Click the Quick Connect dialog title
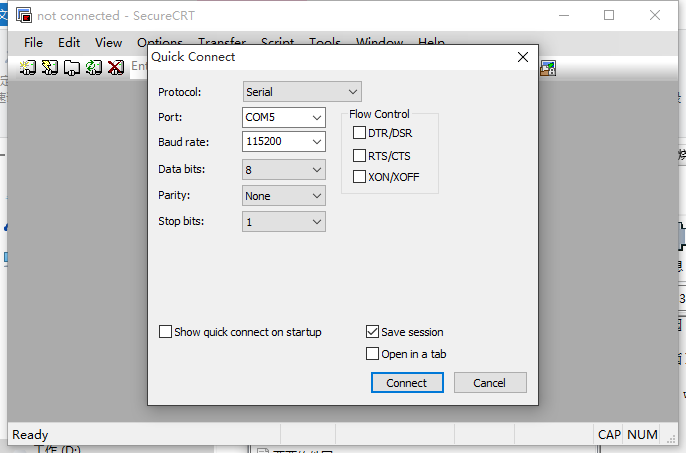 point(193,57)
